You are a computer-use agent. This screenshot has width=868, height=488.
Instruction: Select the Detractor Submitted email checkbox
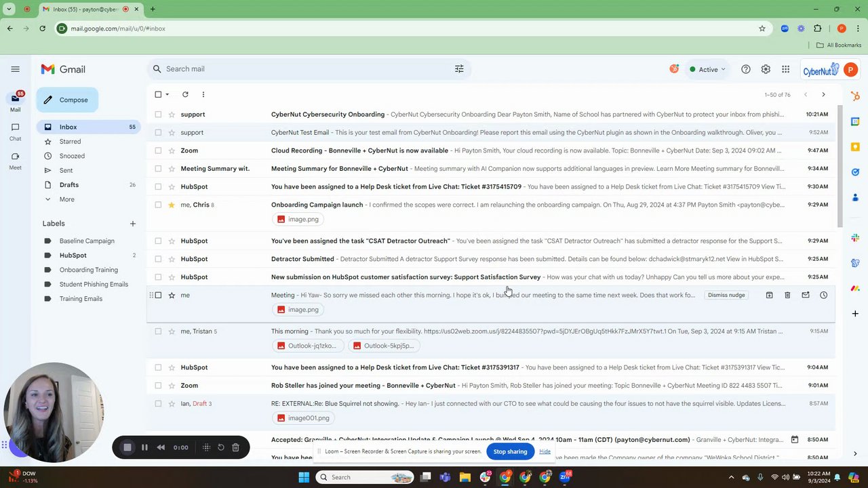click(158, 259)
